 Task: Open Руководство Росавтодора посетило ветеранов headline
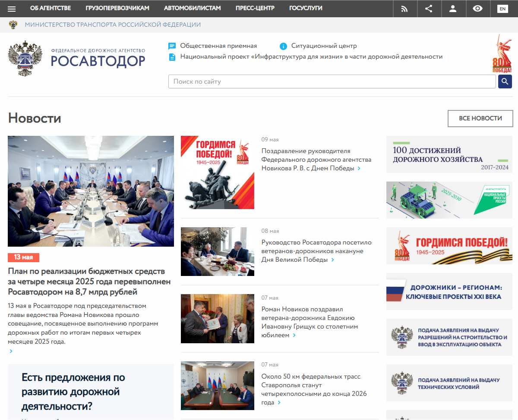(316, 251)
